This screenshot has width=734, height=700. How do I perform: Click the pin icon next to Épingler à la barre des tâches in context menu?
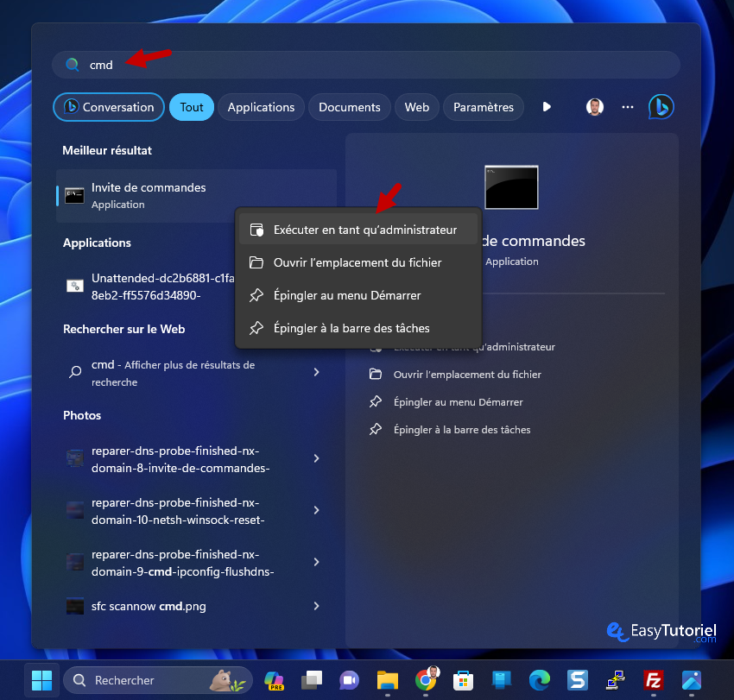click(256, 328)
